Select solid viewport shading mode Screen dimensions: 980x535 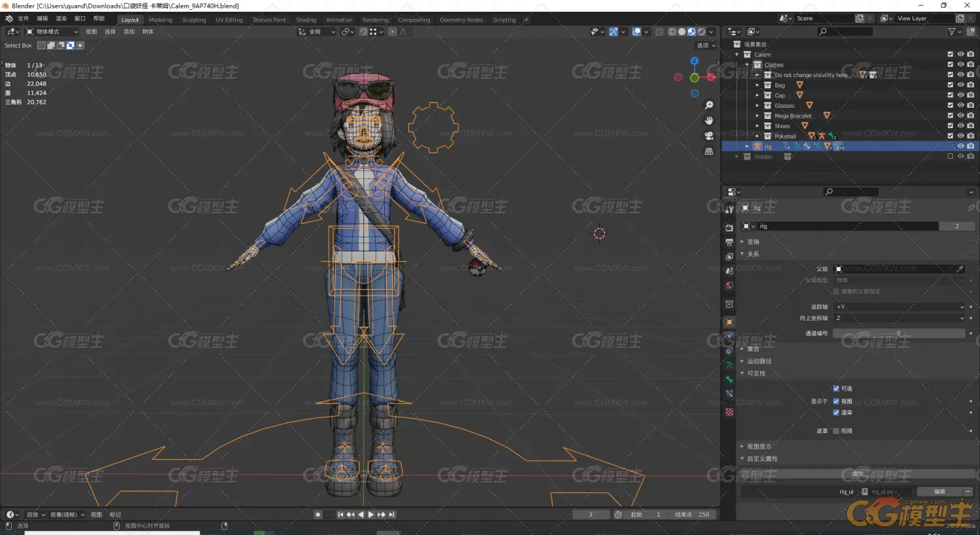click(x=681, y=31)
